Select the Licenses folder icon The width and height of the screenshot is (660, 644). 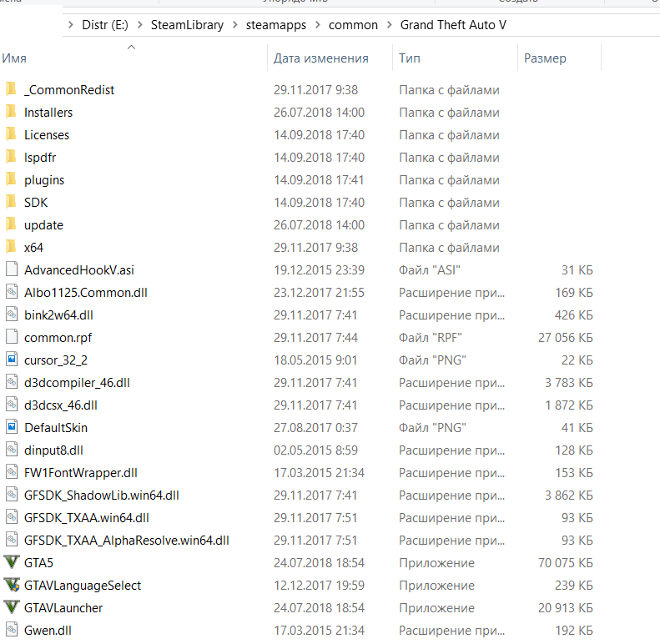[12, 134]
